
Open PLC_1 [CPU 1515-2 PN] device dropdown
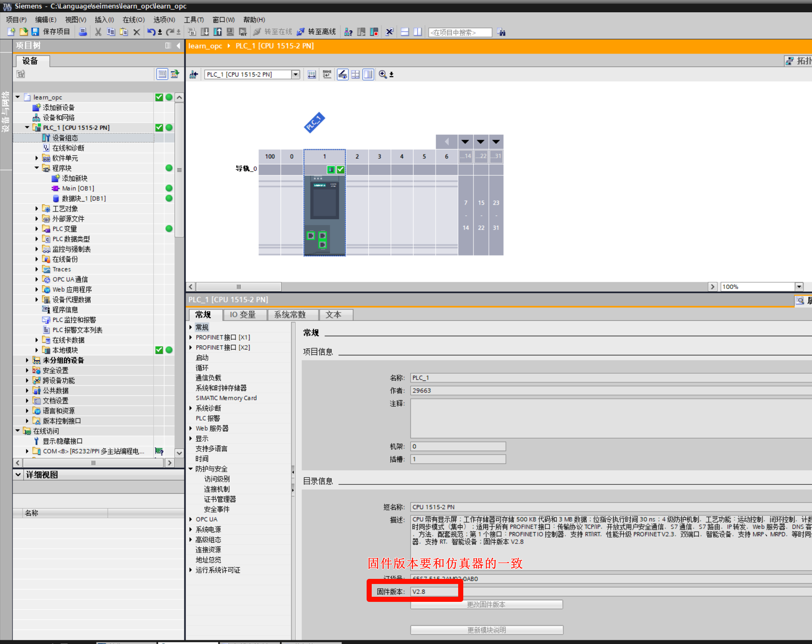296,74
